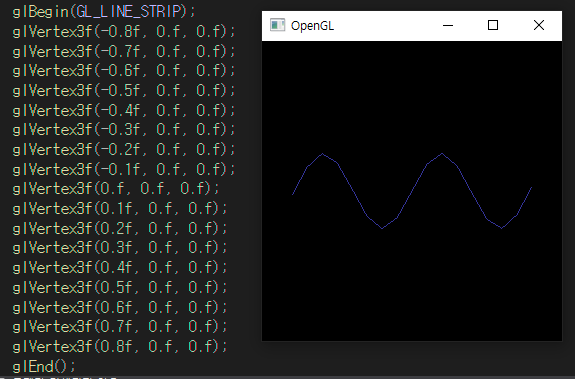Select the glVertex3f(-0.8f, 0.f, 0.f) line

124,32
